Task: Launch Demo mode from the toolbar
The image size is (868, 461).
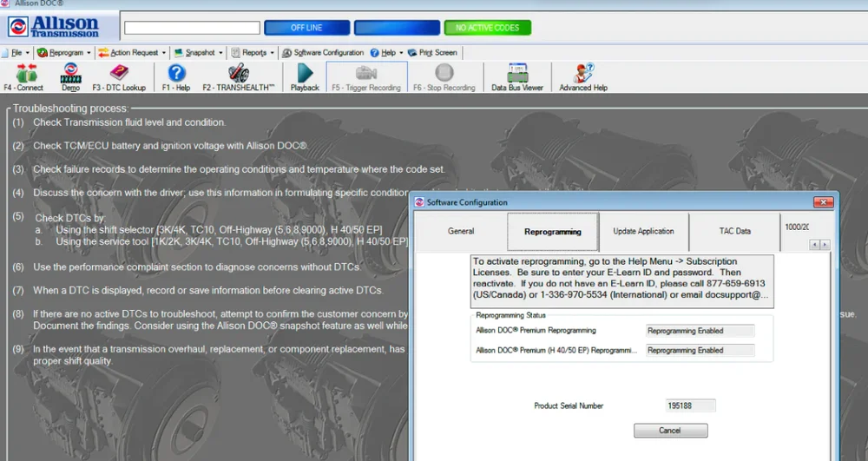Action: click(70, 75)
